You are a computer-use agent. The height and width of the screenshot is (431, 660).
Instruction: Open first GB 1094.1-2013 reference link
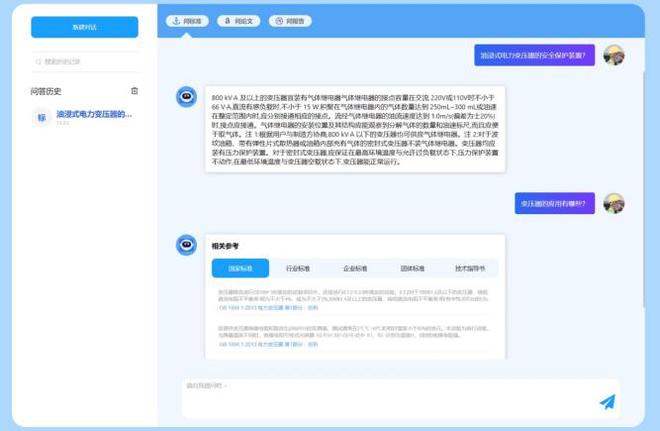269,308
